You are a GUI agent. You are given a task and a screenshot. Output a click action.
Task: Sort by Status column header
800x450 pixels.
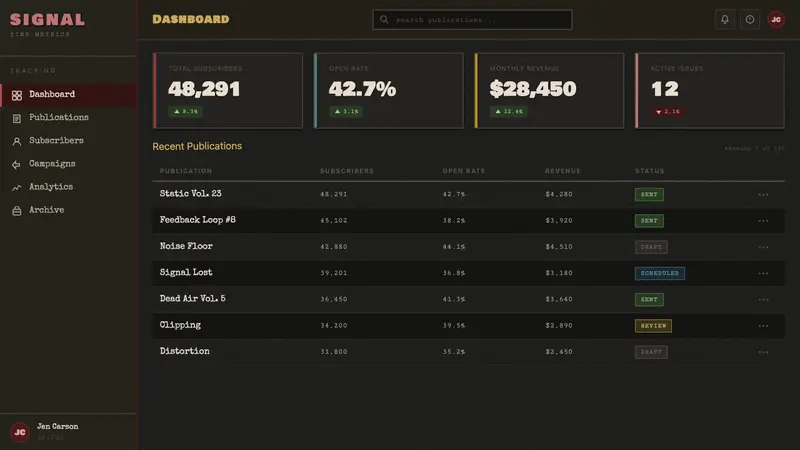pyautogui.click(x=649, y=171)
